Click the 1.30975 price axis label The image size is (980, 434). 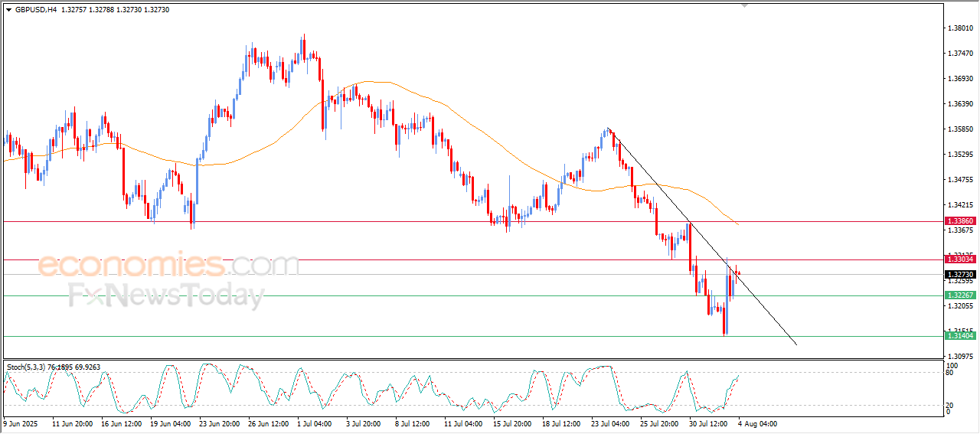pos(960,357)
